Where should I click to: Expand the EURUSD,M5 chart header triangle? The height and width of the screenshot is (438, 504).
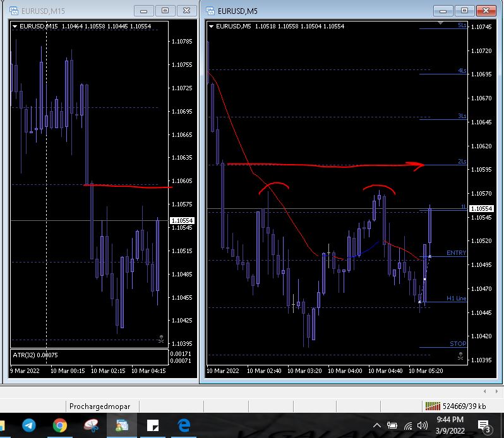tap(211, 27)
